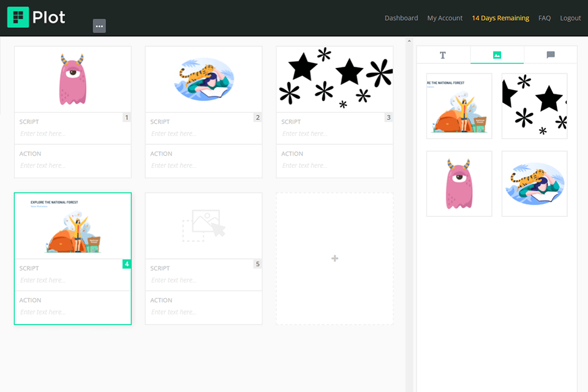
Task: Click the storyboard scrollbar up arrow
Action: (x=409, y=40)
